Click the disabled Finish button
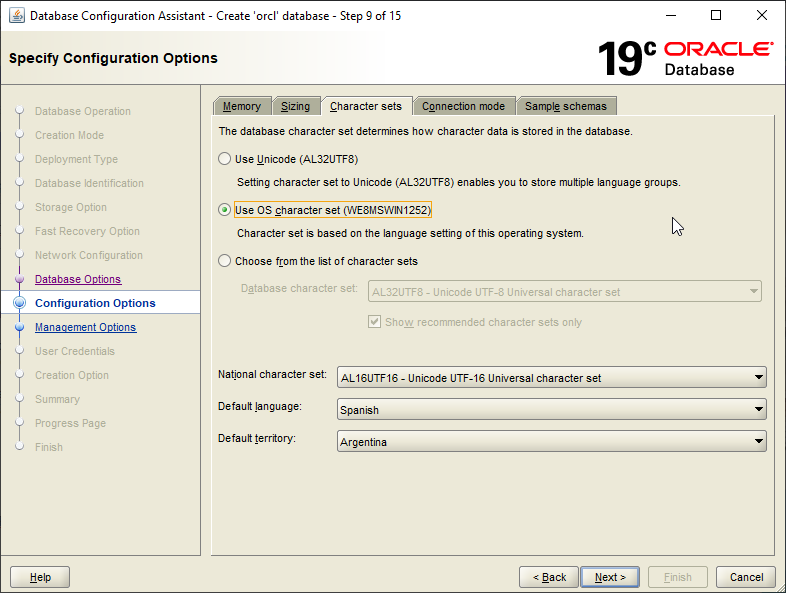The height and width of the screenshot is (593, 786). 678,577
